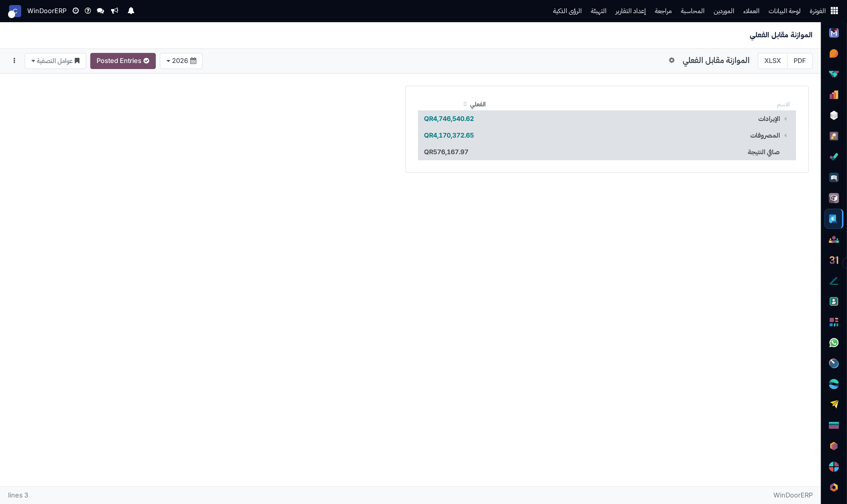Open the التهيئة menu
This screenshot has height=504, width=847.
point(598,11)
